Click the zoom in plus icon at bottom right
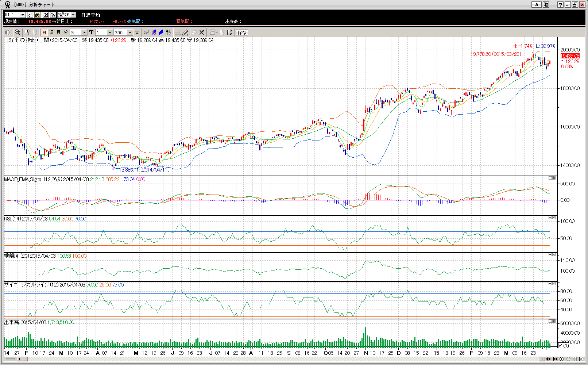This screenshot has height=365, width=588. click(x=562, y=359)
